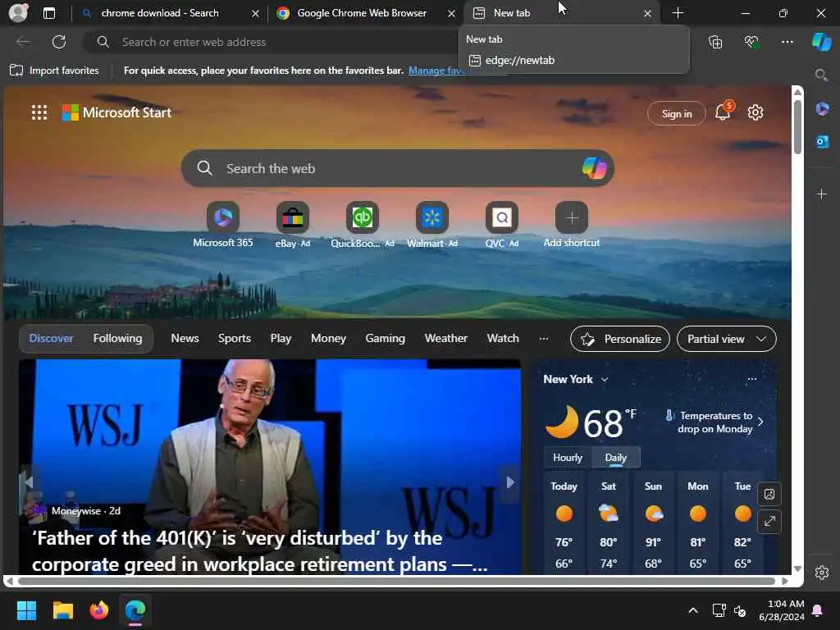This screenshot has width=840, height=630.
Task: Click the vertical page scrollbar thumb
Action: click(797, 127)
